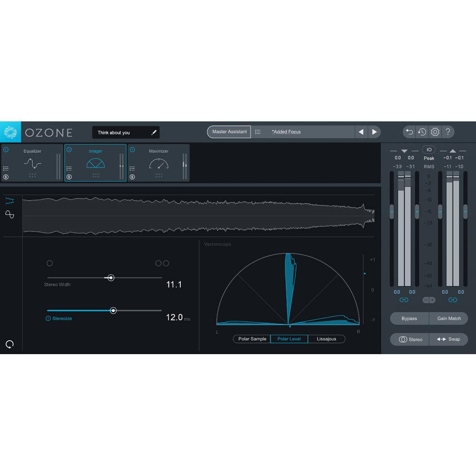This screenshot has height=476, width=476.
Task: Click the Undo arrow icon
Action: coord(409,132)
